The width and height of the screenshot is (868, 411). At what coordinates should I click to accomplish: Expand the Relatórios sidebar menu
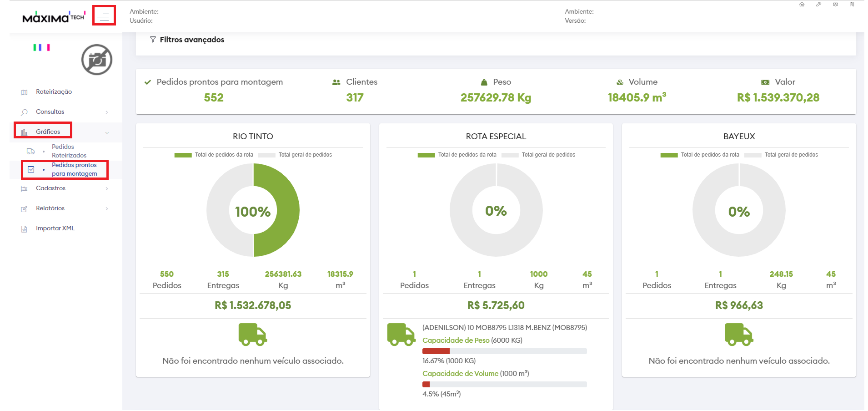click(50, 208)
